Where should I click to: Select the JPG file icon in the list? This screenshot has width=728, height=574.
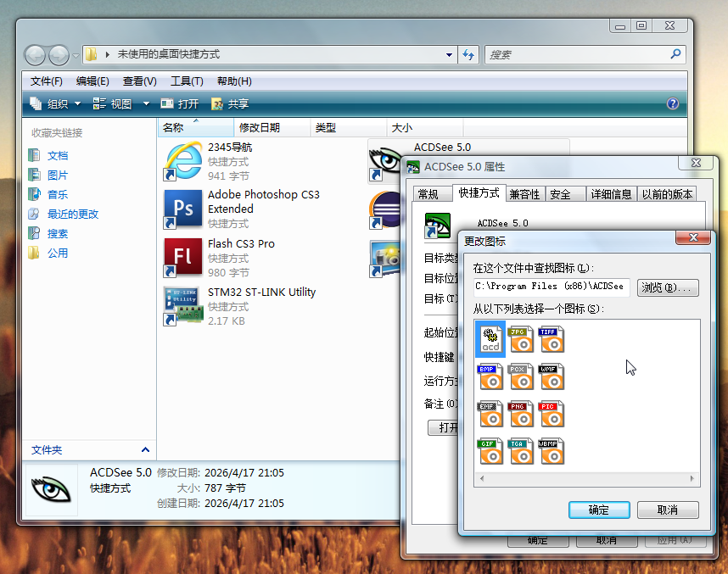520,339
